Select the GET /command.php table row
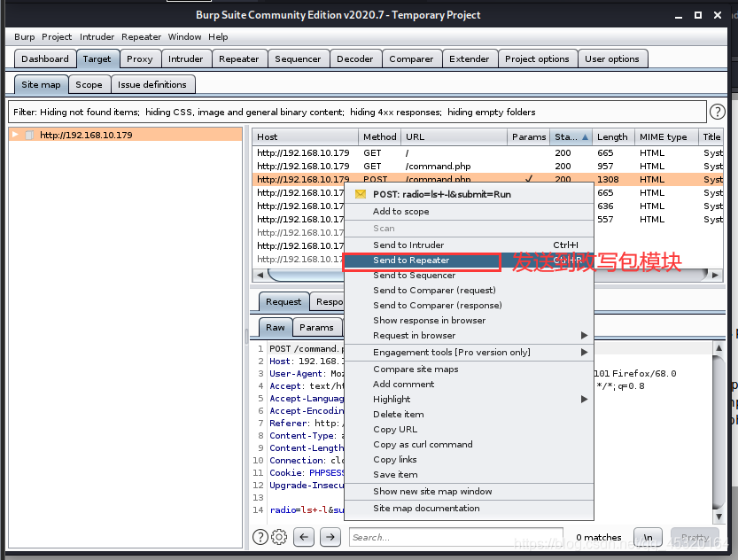 point(487,166)
